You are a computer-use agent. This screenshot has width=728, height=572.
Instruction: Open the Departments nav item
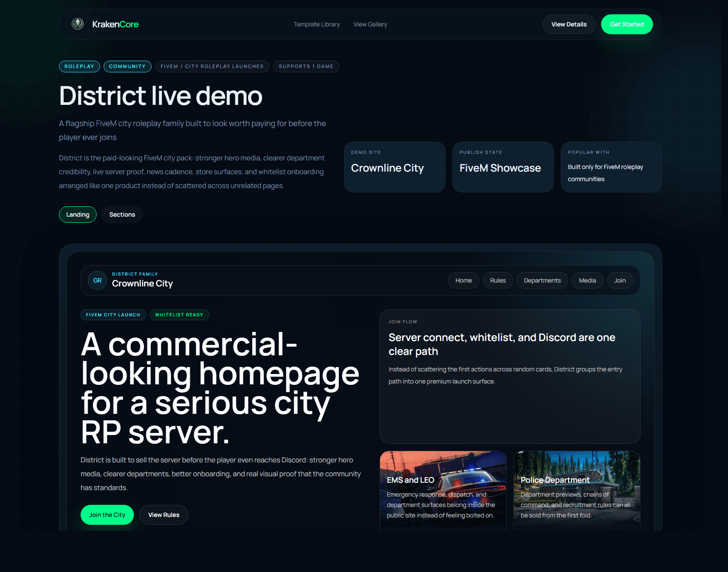pyautogui.click(x=542, y=280)
